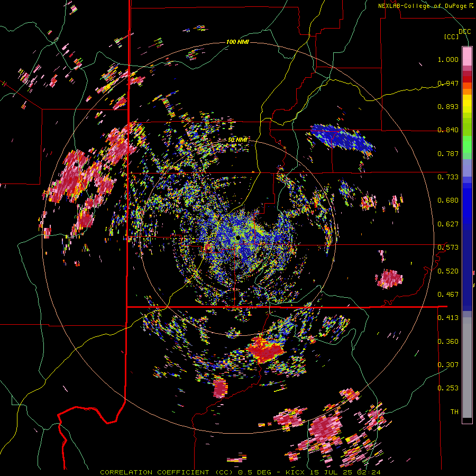Select the 0.573 scale value
Viewport: 476px width, 476px height.
pyautogui.click(x=448, y=248)
